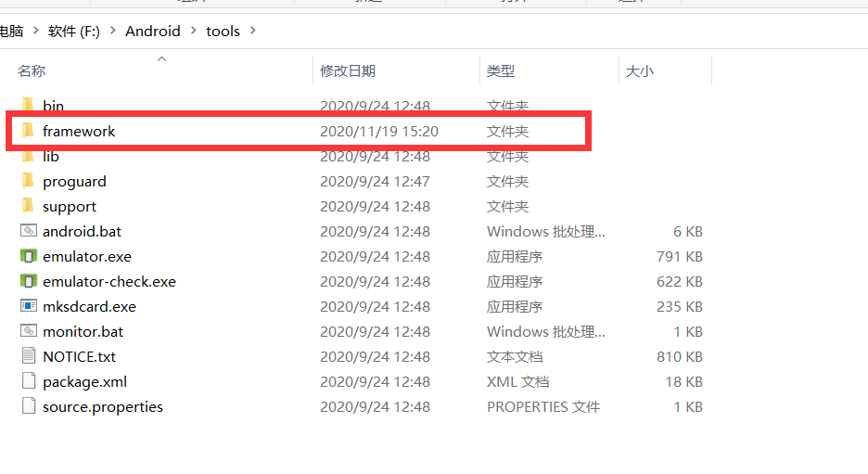Select the framework folder icon
The height and width of the screenshot is (474, 868).
28,131
